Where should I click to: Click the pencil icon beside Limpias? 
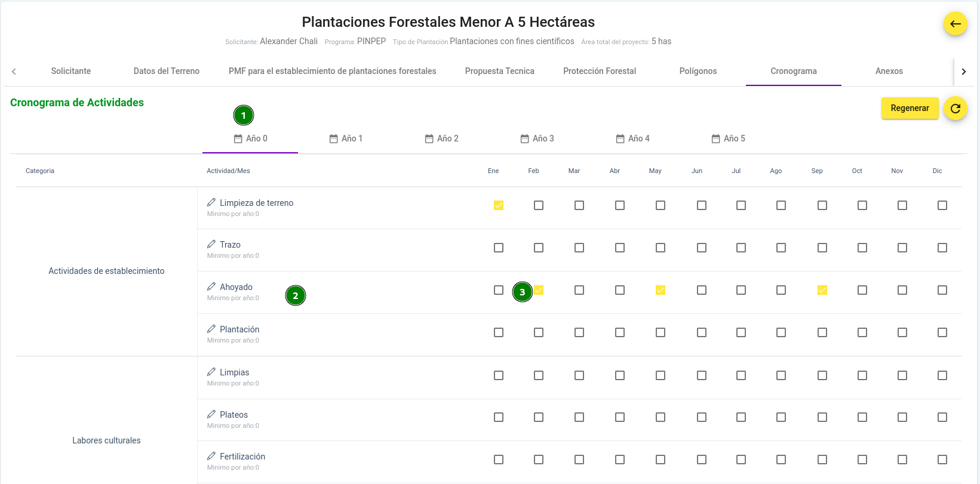(x=211, y=372)
